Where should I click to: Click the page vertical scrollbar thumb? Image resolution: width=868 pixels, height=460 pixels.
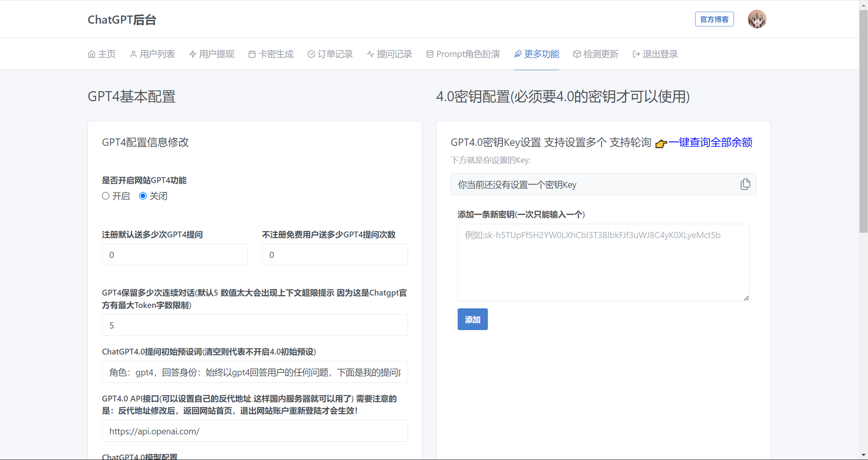click(863, 121)
